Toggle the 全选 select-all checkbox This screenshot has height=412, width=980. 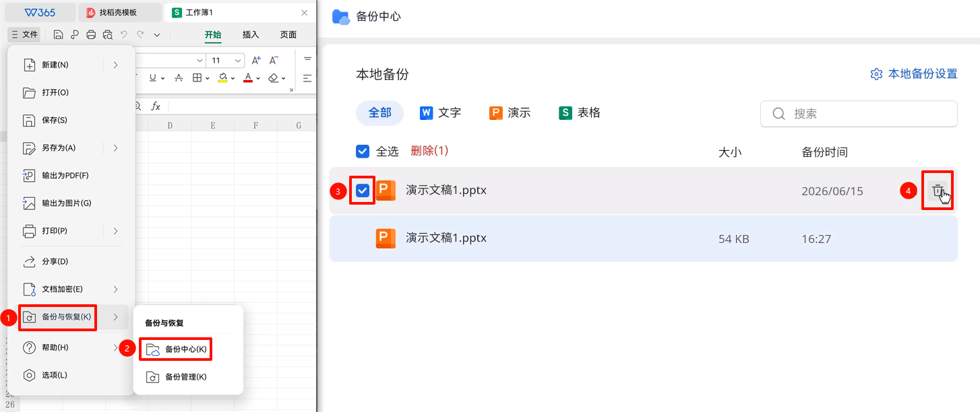coord(363,151)
